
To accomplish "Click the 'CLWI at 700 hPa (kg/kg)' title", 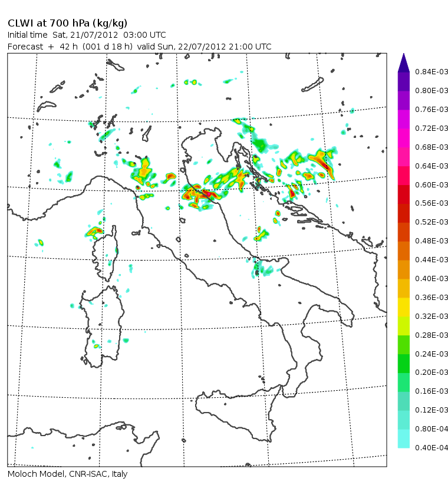I will pos(67,24).
